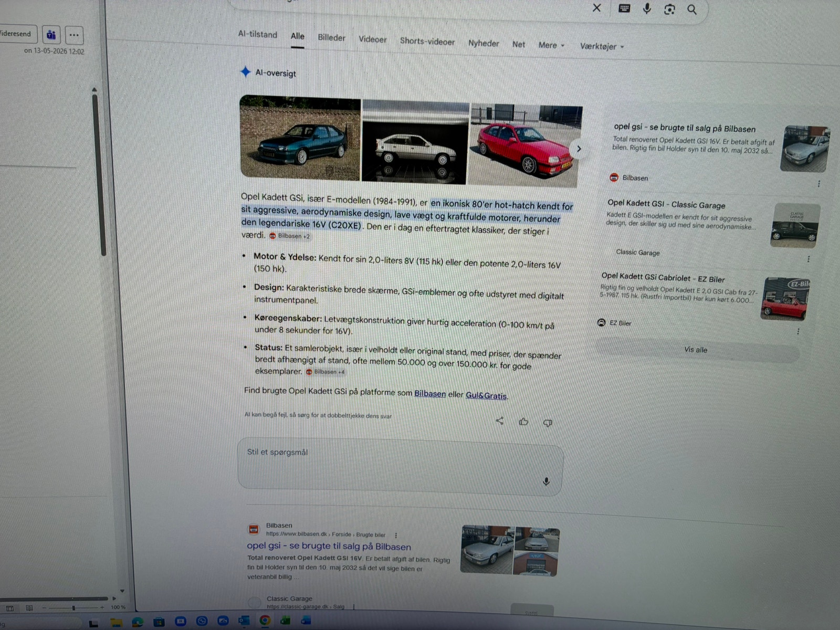Open 'opel gsi - se brugte' sidebar card
The height and width of the screenshot is (630, 840).
[685, 128]
